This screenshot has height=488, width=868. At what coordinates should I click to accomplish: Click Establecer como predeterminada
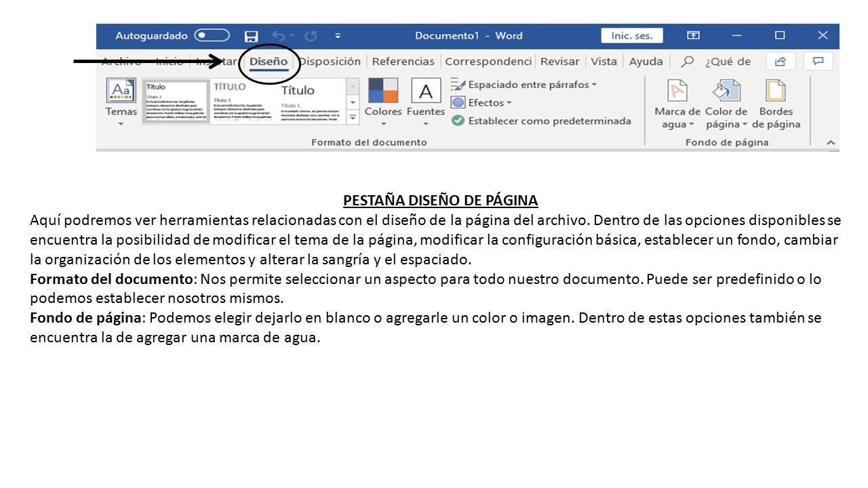541,121
